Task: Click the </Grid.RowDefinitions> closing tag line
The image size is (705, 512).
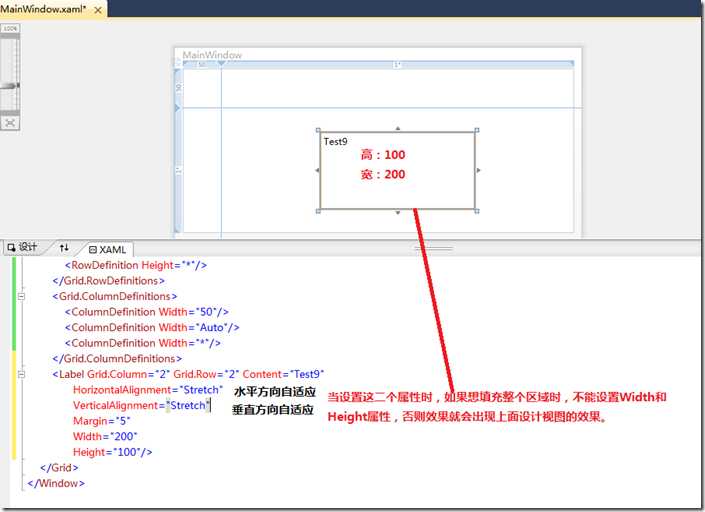Action: point(108,281)
